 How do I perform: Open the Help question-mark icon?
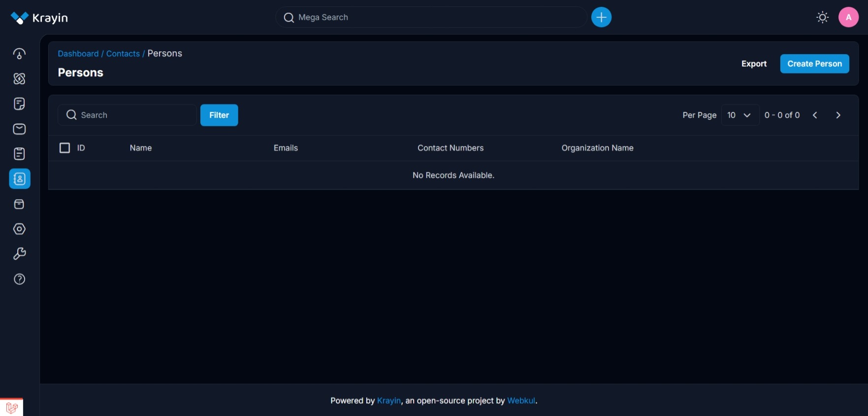19,279
